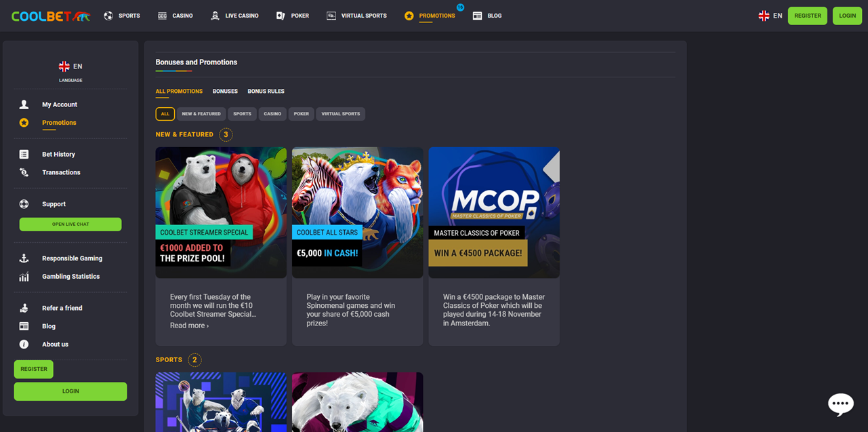Open the sidebar language selector with flag

point(70,66)
